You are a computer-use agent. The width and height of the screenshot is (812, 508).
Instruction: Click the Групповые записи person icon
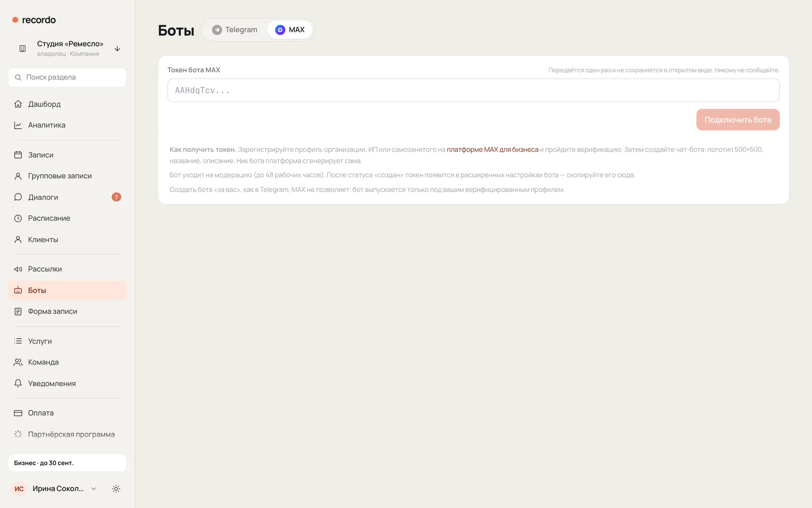pyautogui.click(x=18, y=176)
